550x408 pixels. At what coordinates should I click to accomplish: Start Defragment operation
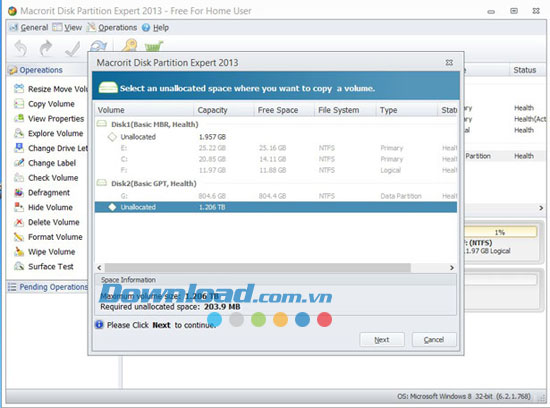(42, 192)
